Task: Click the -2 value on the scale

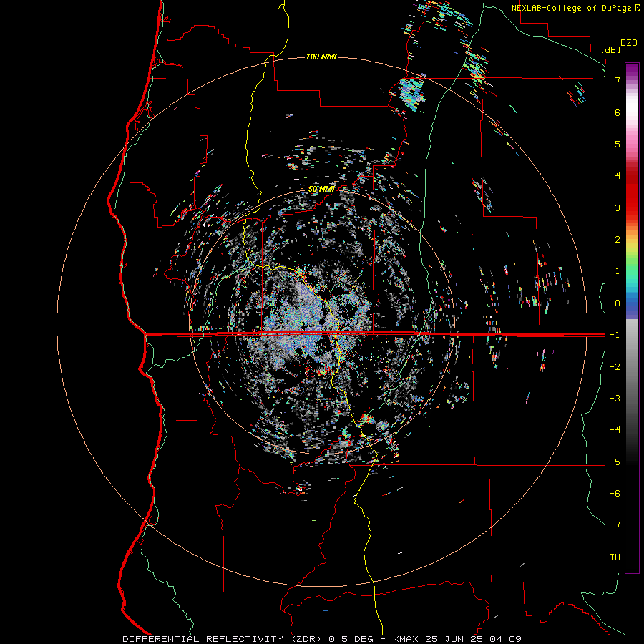Action: 615,367
